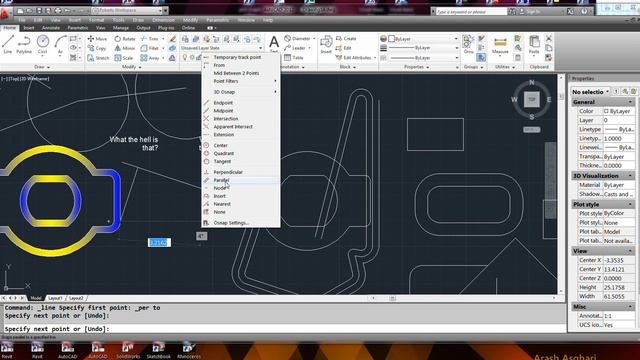Open the 3D Osnap submenu
This screenshot has width=640, height=360.
pos(241,92)
